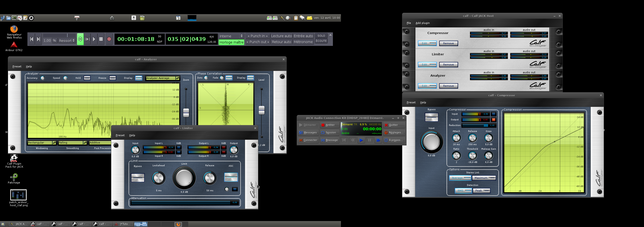Launch the Ardour GTK2 desktop icon

[x=14, y=47]
